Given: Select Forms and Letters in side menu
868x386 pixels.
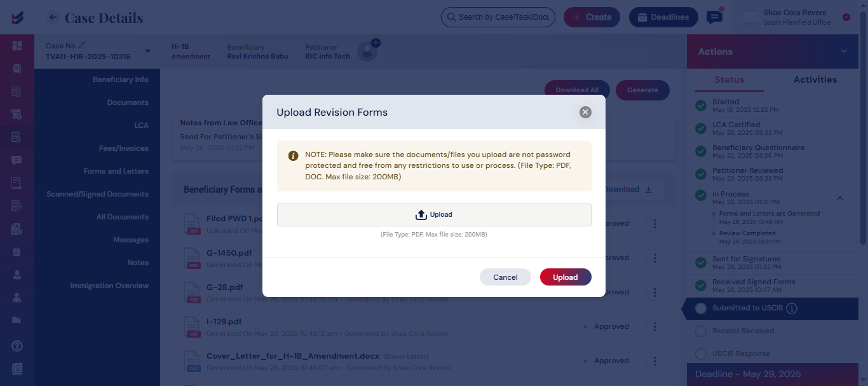Looking at the screenshot, I should tap(116, 171).
